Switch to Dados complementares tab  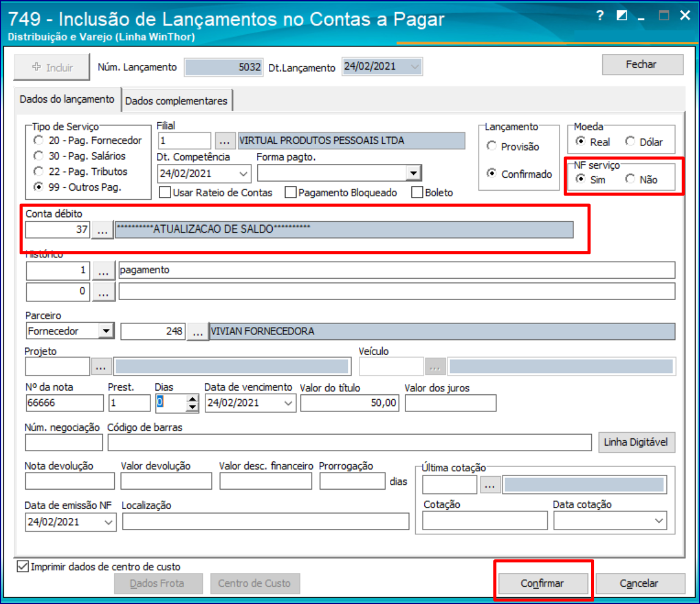pos(176,101)
